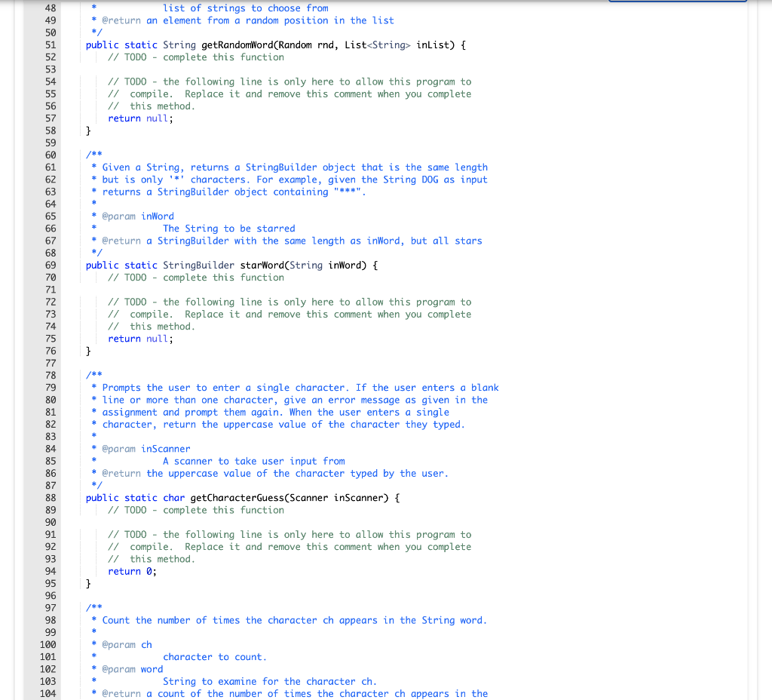Click 'Given a String, returns a StringBuilder' line
This screenshot has width=772, height=700.
pos(295,167)
